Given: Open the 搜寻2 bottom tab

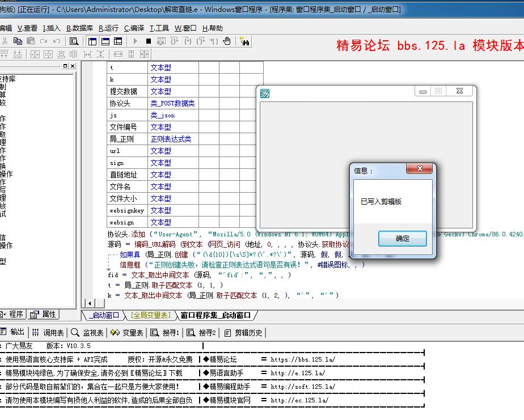Looking at the screenshot, I should click(201, 333).
